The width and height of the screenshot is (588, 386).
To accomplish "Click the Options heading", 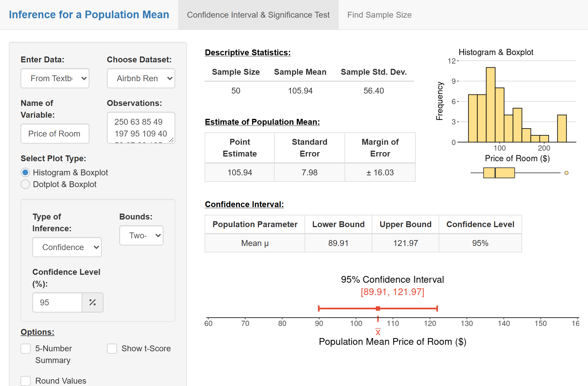I will 37,332.
